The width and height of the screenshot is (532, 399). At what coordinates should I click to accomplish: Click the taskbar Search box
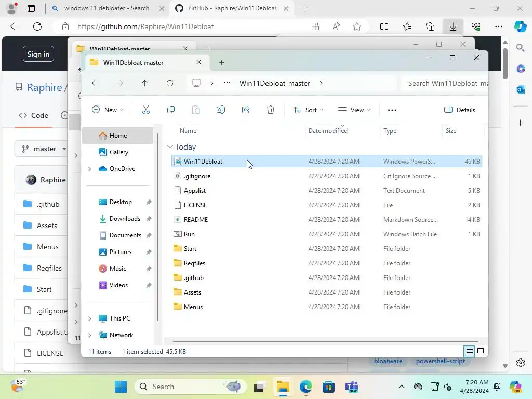pyautogui.click(x=190, y=387)
